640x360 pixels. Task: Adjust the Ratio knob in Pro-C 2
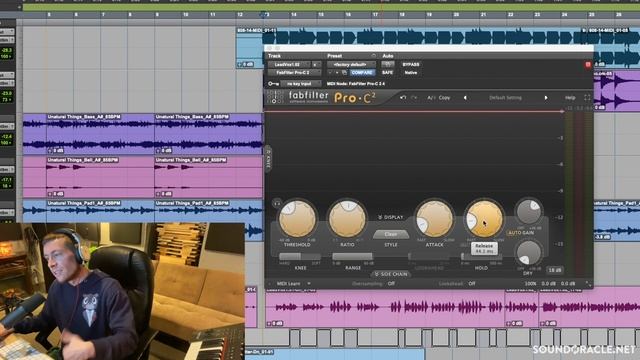pos(347,219)
